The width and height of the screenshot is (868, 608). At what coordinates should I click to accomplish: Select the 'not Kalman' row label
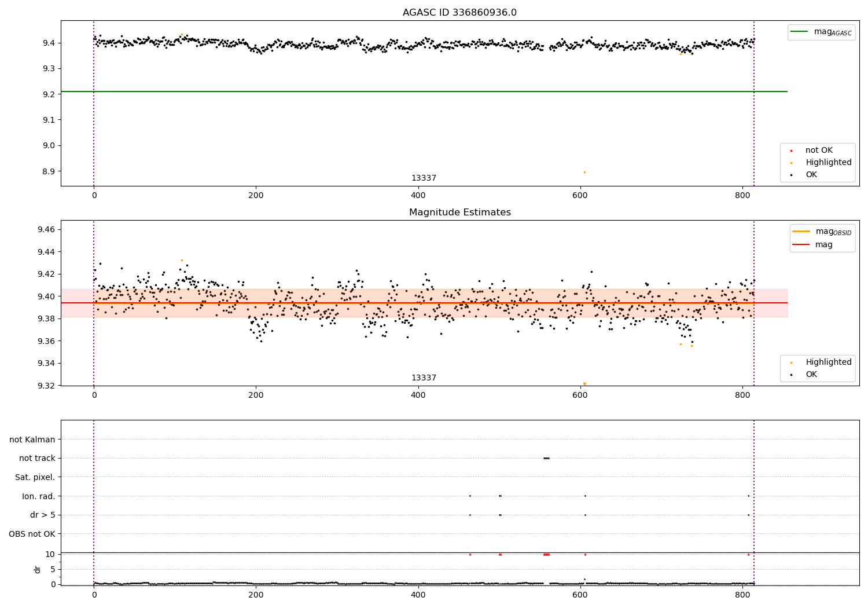32,439
